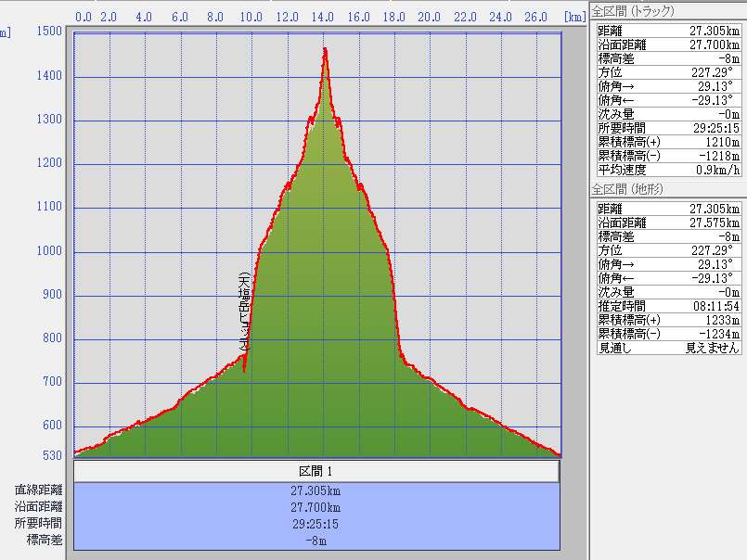Screen dimensions: 747x560
Task: Click the 29:25:15 duration cell below graph
Action: pyautogui.click(x=316, y=524)
